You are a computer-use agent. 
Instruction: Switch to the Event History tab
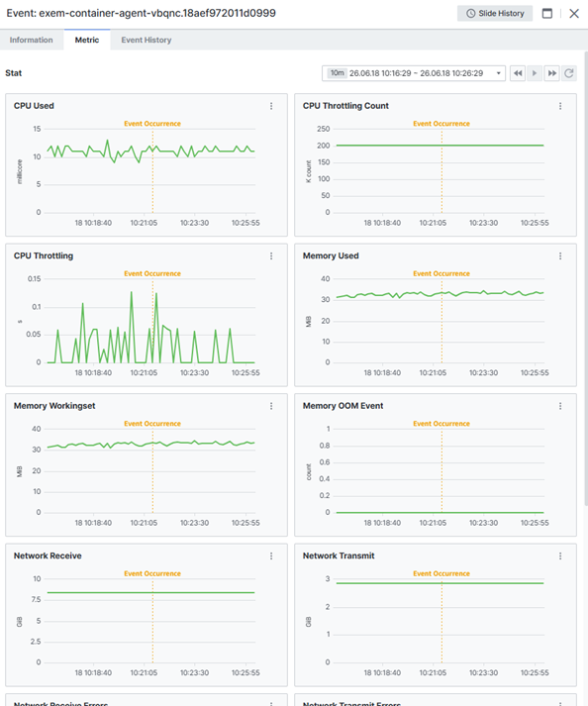click(x=146, y=40)
